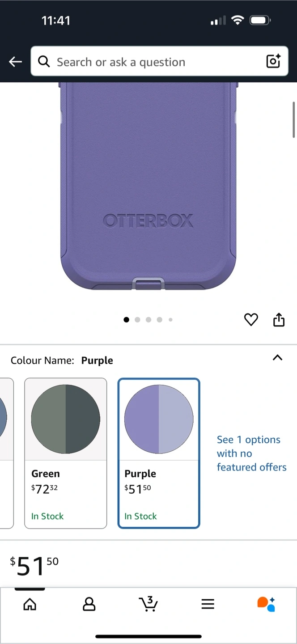Launch the Rufus AI assistant icon
This screenshot has height=644, width=297.
(x=266, y=604)
